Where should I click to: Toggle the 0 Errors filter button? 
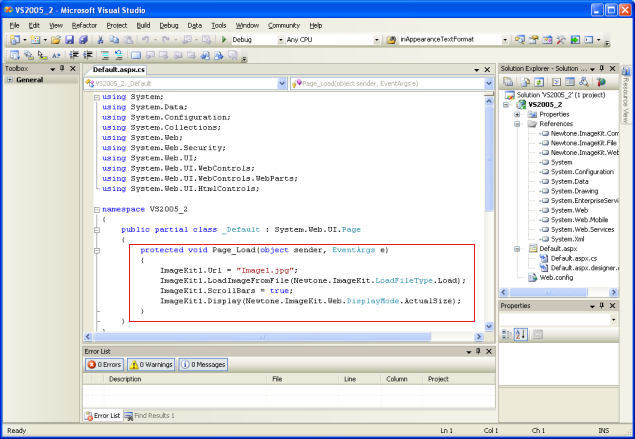[104, 364]
